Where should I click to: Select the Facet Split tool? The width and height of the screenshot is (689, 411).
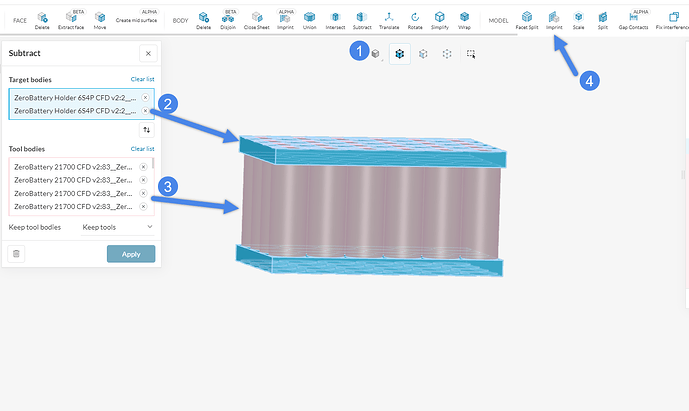pyautogui.click(x=526, y=18)
